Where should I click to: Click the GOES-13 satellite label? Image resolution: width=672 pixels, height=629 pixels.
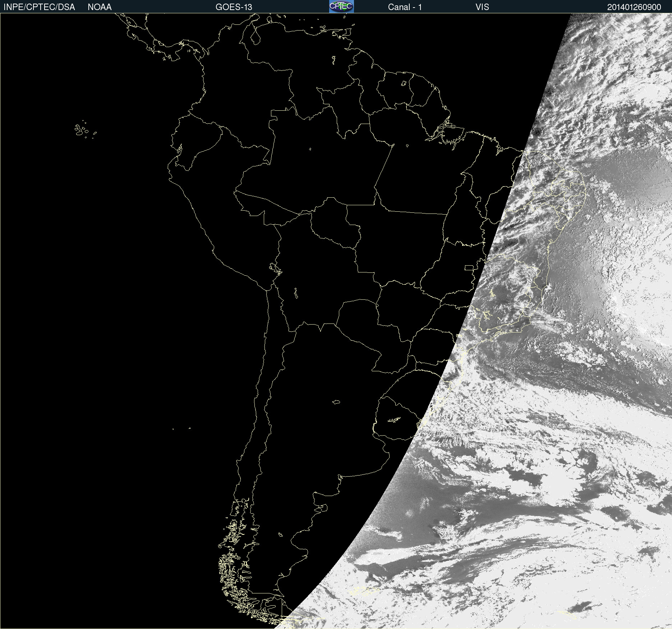pos(234,7)
